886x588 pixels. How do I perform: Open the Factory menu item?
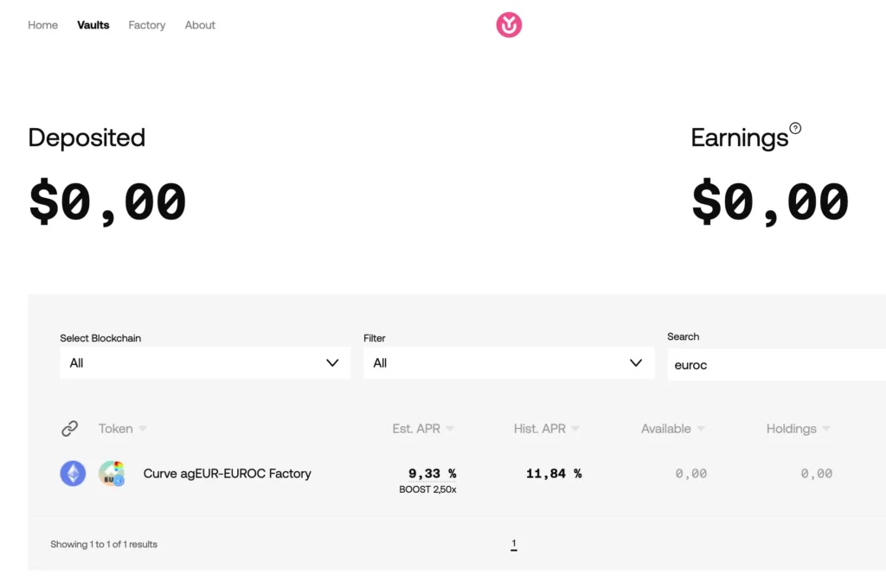(147, 25)
